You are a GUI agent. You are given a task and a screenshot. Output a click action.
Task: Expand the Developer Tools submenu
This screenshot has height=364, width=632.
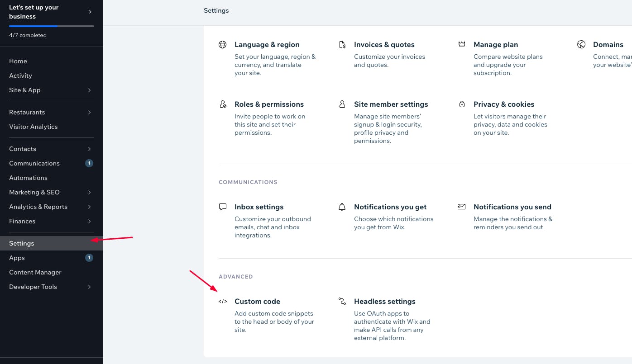89,287
